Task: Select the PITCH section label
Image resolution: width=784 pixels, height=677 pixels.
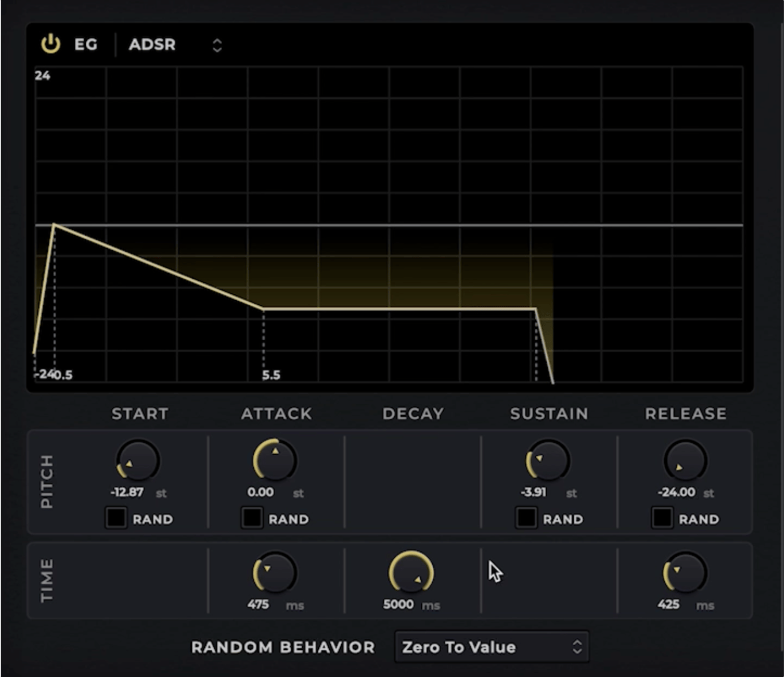Action: [46, 479]
